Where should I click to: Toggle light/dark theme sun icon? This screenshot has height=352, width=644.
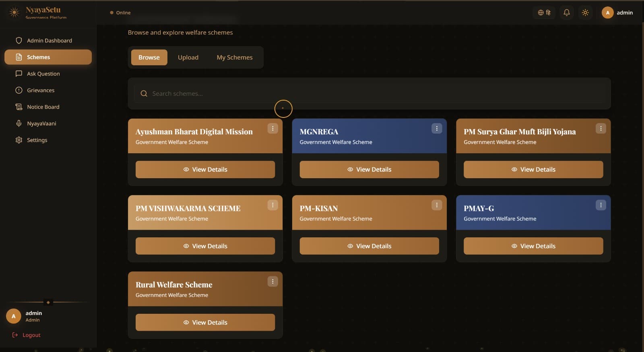pyautogui.click(x=585, y=12)
